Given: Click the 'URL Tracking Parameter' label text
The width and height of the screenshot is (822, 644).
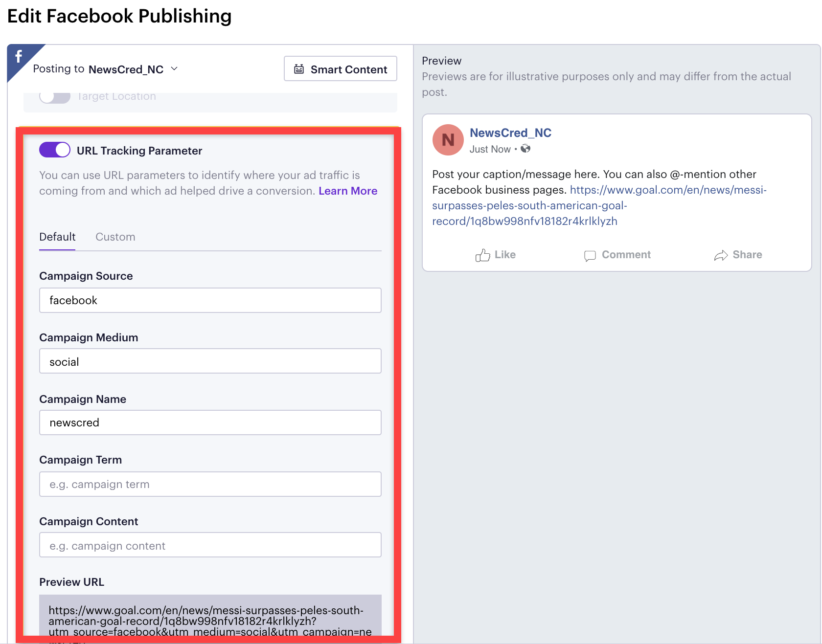Looking at the screenshot, I should pos(139,151).
